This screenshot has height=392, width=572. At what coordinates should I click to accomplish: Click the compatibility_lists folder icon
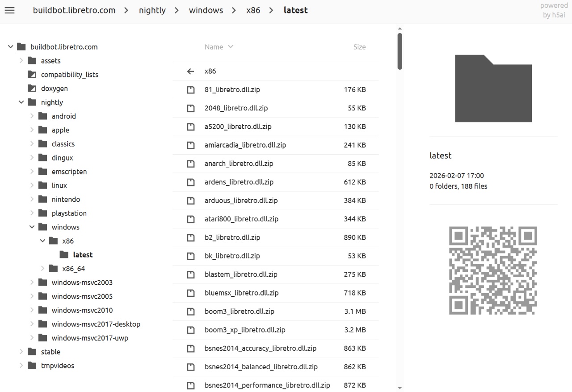coord(32,75)
